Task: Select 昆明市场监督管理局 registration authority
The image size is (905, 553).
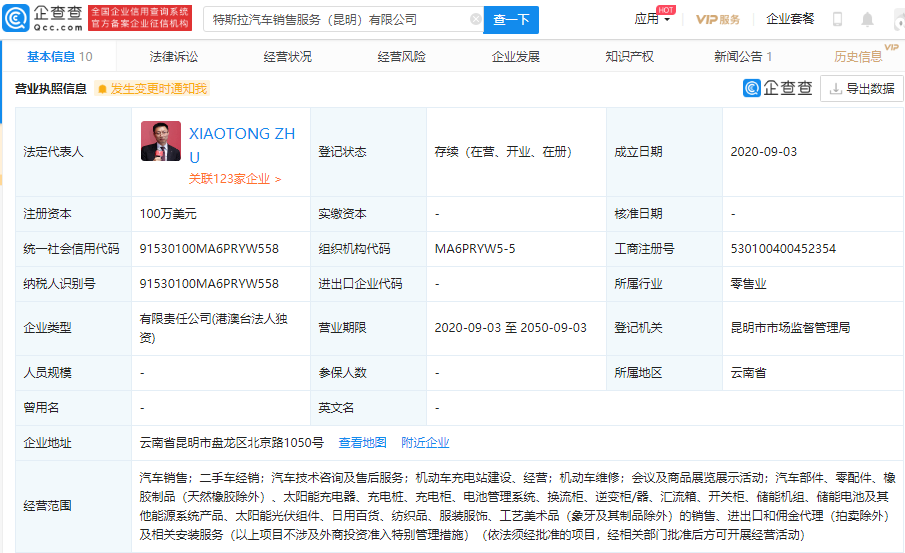Action: click(790, 328)
